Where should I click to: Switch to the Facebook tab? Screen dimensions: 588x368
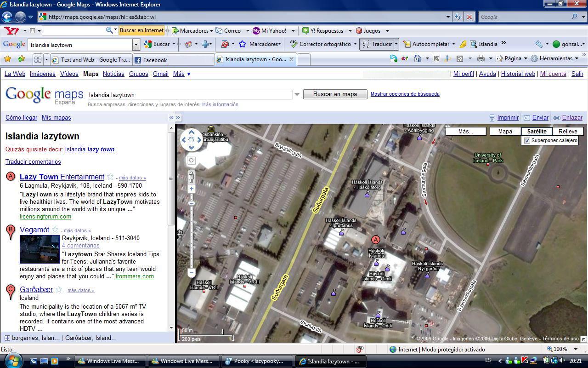[173, 60]
